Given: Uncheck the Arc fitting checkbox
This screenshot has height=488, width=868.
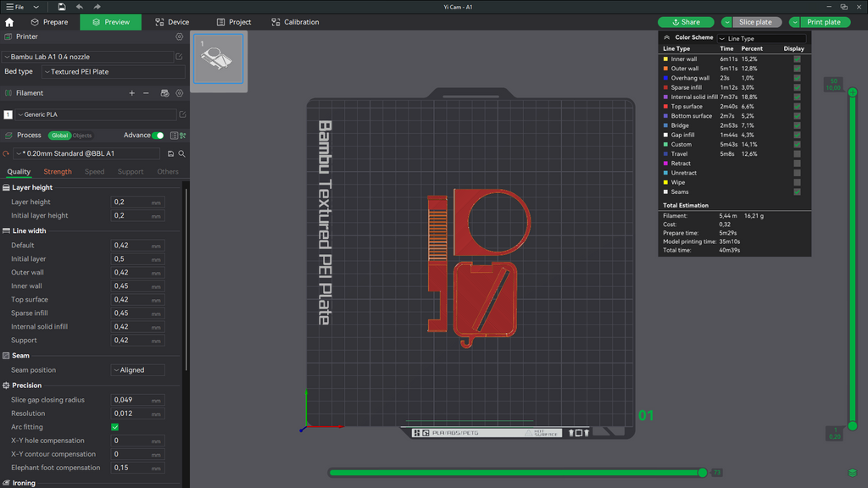Looking at the screenshot, I should click(114, 427).
